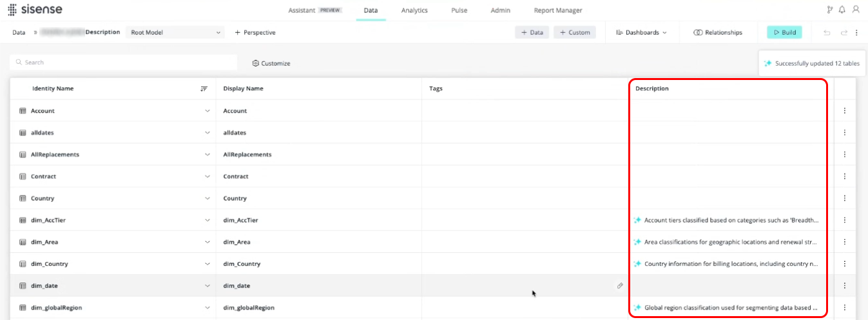Open row options menu for Account
This screenshot has height=320, width=868.
(x=845, y=111)
